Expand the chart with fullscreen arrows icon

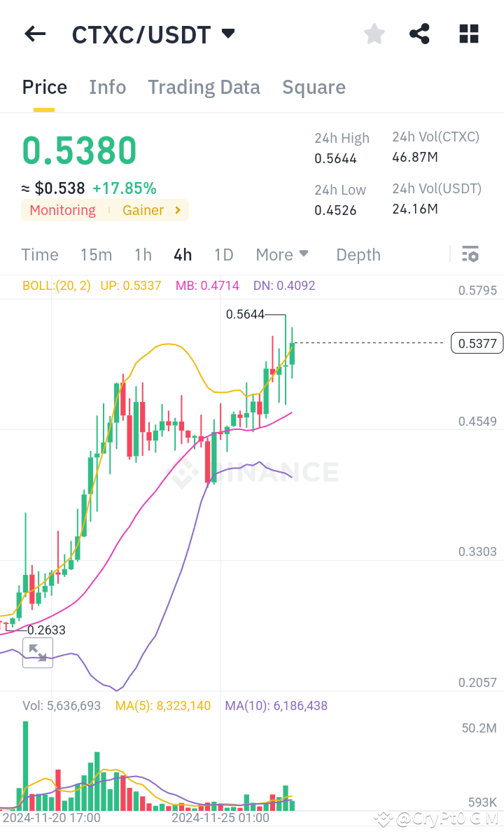coord(38,653)
